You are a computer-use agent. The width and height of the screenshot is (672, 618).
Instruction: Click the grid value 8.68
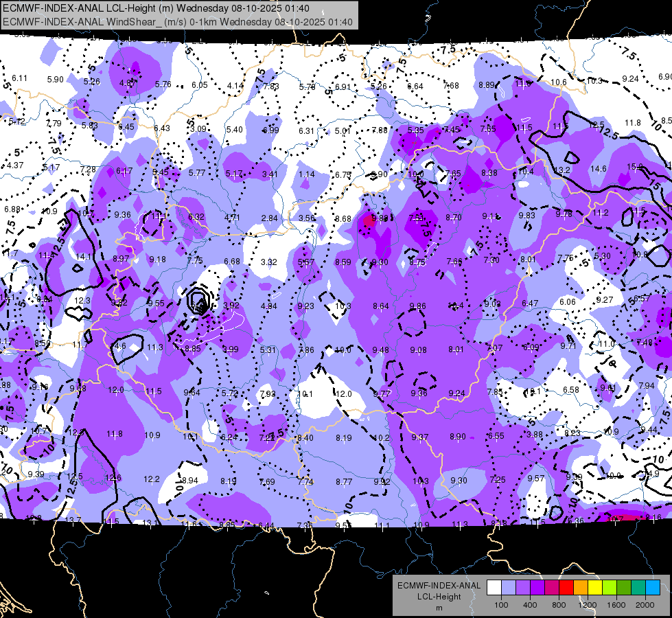(343, 219)
